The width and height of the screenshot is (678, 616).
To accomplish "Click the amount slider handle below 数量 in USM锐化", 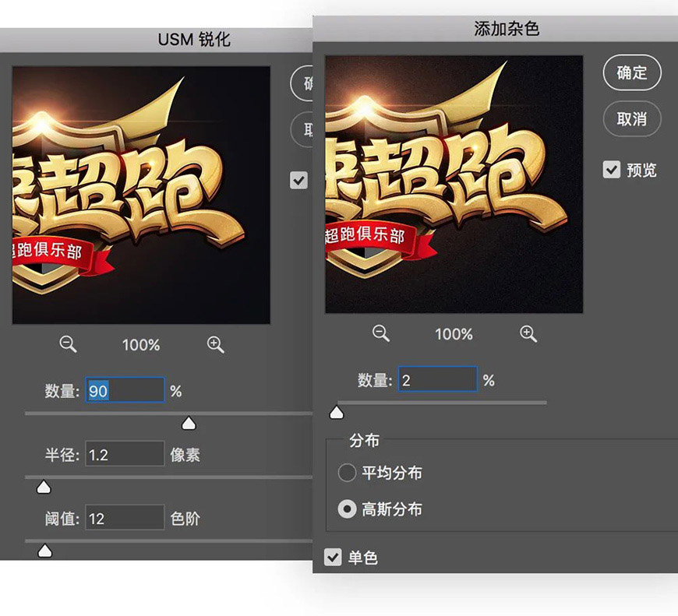I will click(x=189, y=423).
